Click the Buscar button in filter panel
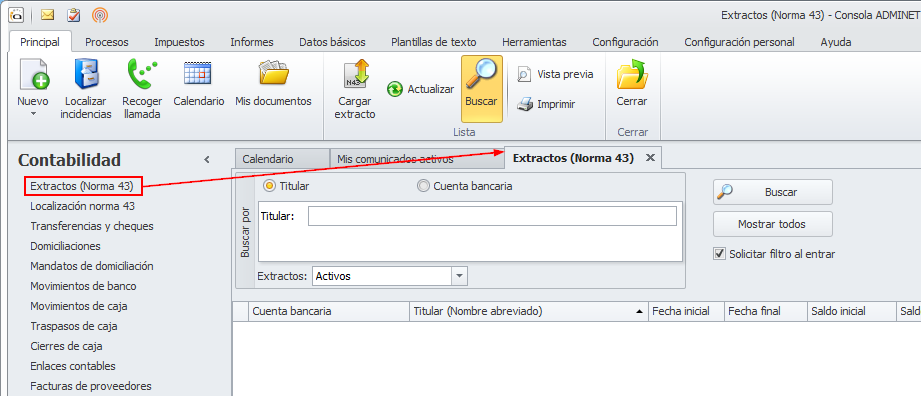Image resolution: width=921 pixels, height=396 pixels. (773, 192)
